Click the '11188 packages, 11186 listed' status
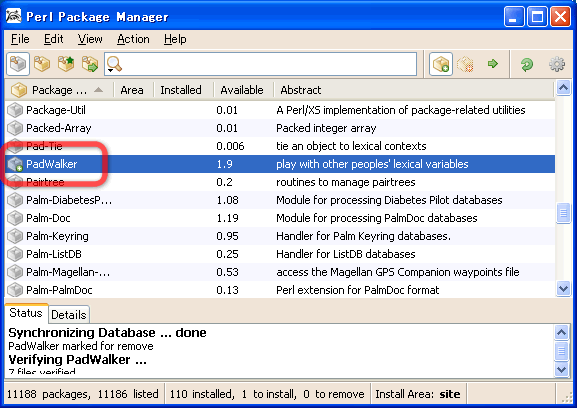The height and width of the screenshot is (408, 577). (83, 394)
